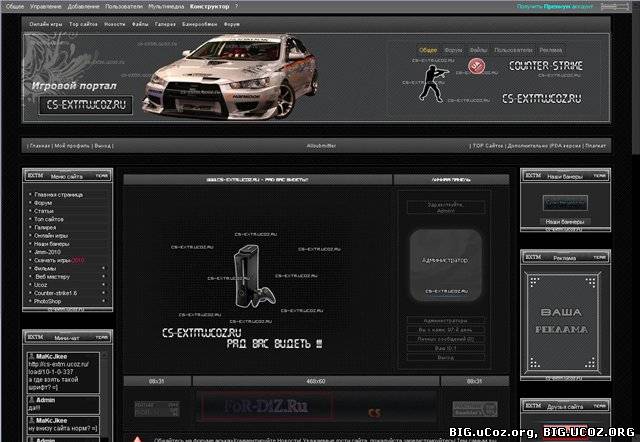
Task: Expand the Counter-strike1.6 submenu arrow
Action: (x=103, y=293)
